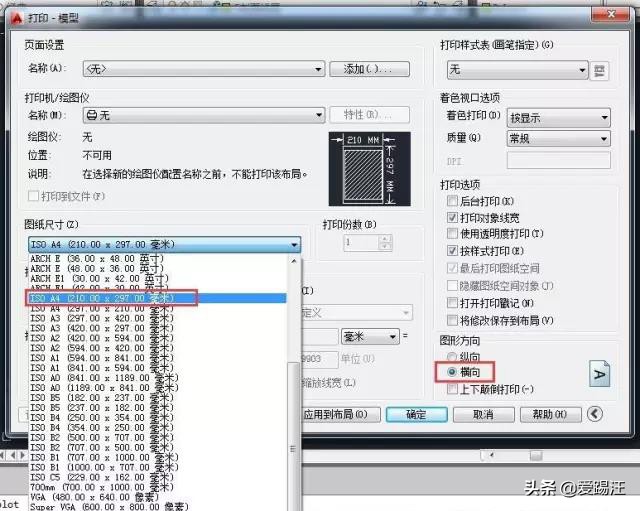640x511 pixels.
Task: Select ISO B4 (250.00 x 354.00) paper size
Action: [x=158, y=418]
